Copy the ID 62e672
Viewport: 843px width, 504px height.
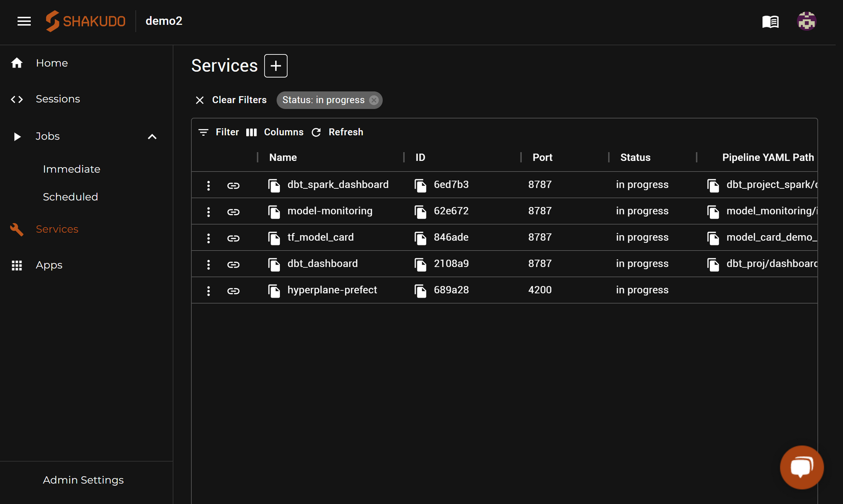420,212
